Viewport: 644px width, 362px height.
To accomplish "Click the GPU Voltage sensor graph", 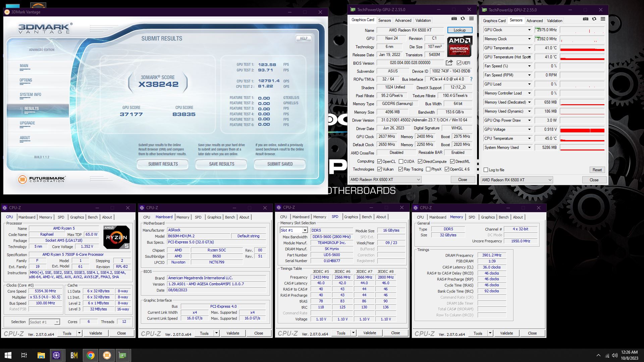I will (x=582, y=129).
